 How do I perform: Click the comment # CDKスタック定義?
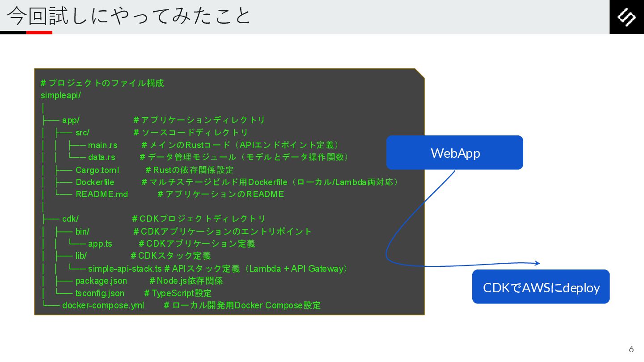[171, 256]
